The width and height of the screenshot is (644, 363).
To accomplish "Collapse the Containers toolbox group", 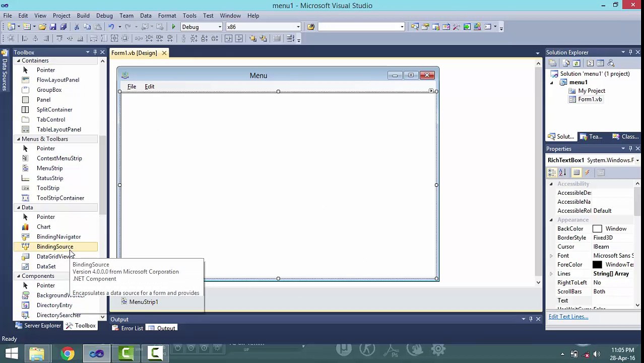I will tap(18, 60).
